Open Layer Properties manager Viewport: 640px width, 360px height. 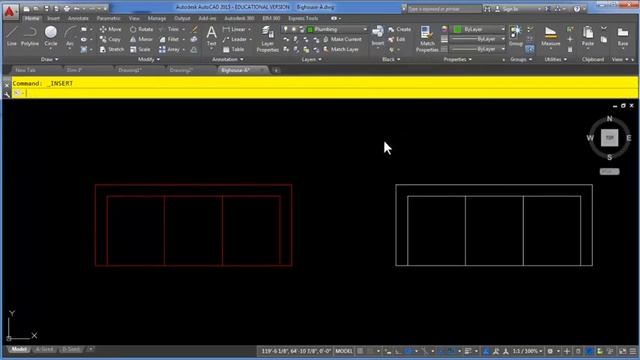pyautogui.click(x=267, y=39)
